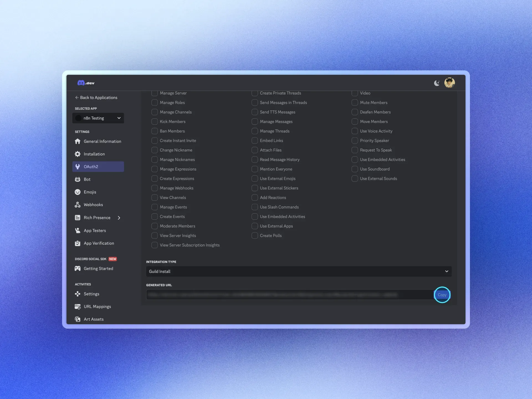Open the Guild Install integration type dropdown
The width and height of the screenshot is (532, 399).
[299, 271]
